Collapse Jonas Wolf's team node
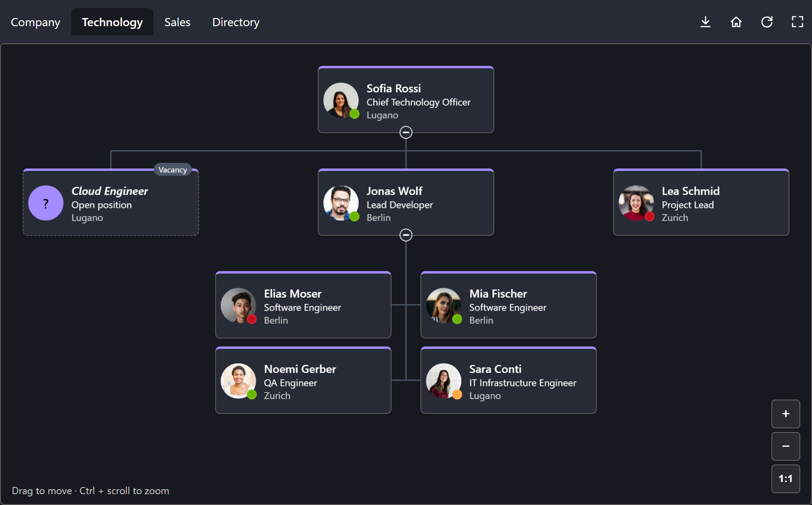 (406, 235)
